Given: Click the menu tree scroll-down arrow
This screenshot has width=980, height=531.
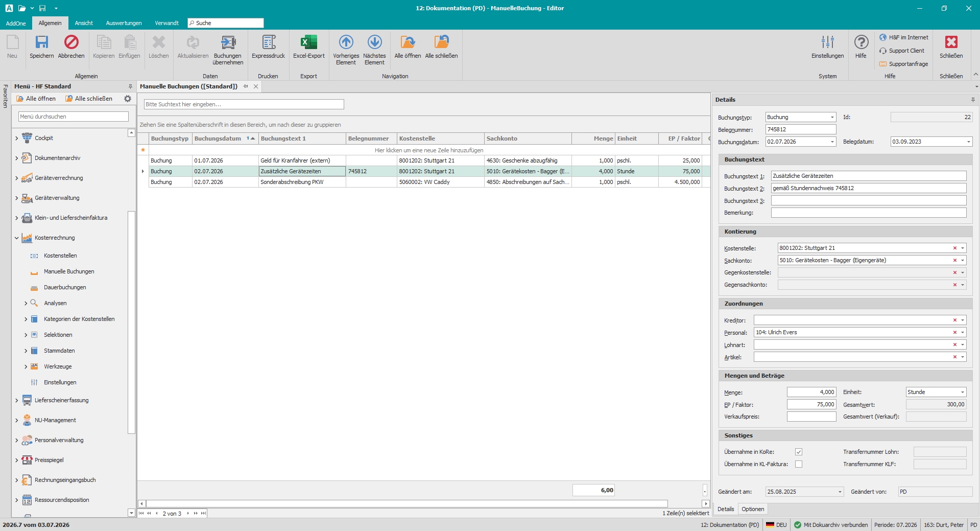Looking at the screenshot, I should click(131, 513).
